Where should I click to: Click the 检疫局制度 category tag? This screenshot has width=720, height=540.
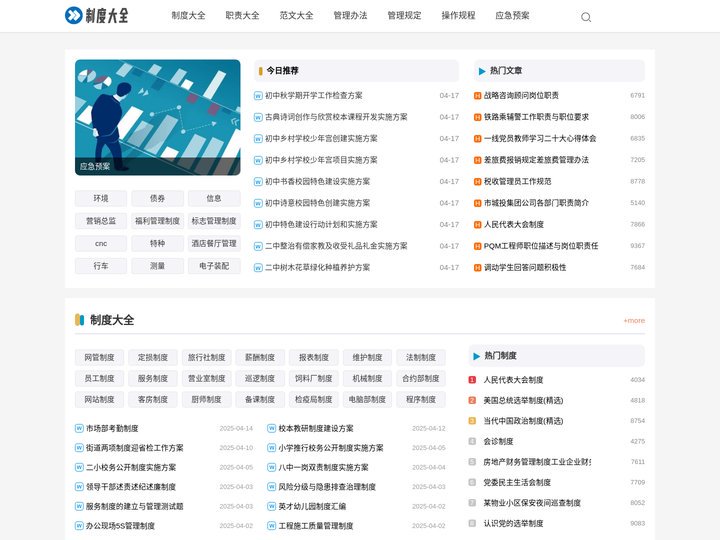coord(314,399)
